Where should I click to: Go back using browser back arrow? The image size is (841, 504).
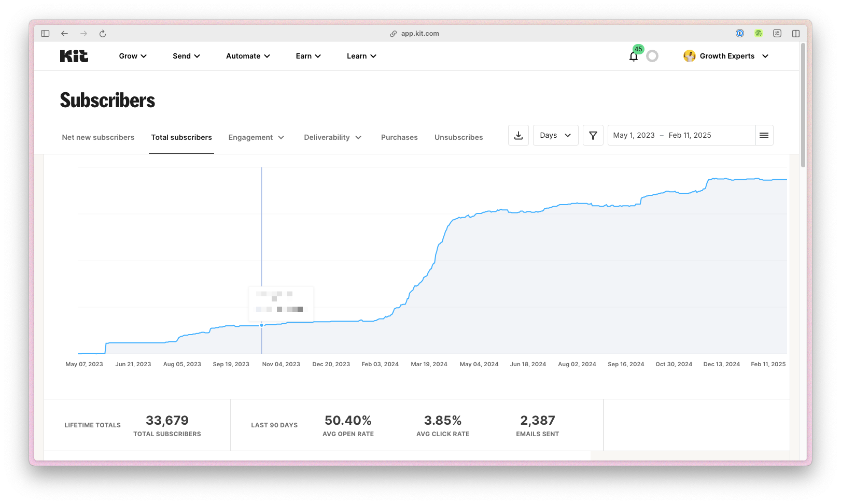(x=64, y=34)
